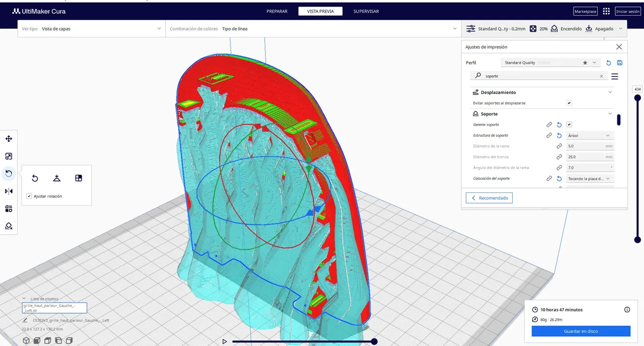Select the Move tool in left toolbar
The width and height of the screenshot is (644, 346).
pos(9,139)
